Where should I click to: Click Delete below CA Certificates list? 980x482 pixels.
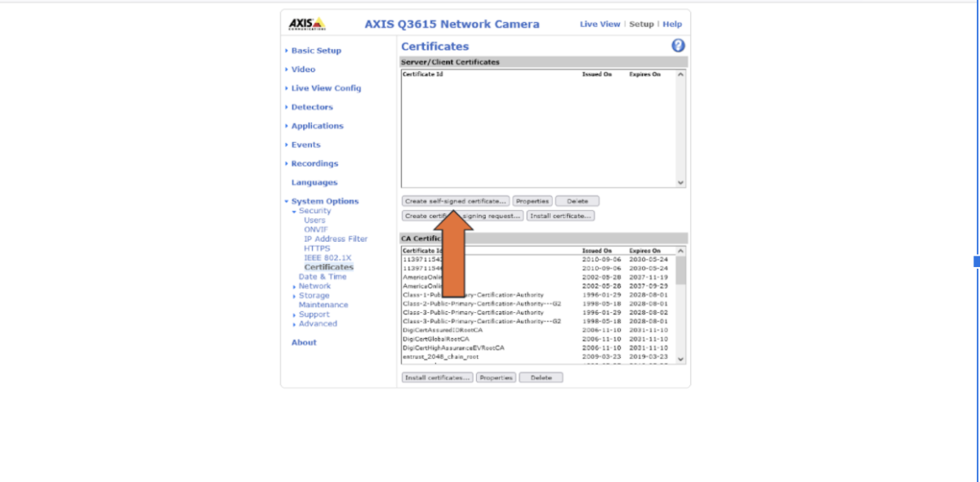[541, 377]
